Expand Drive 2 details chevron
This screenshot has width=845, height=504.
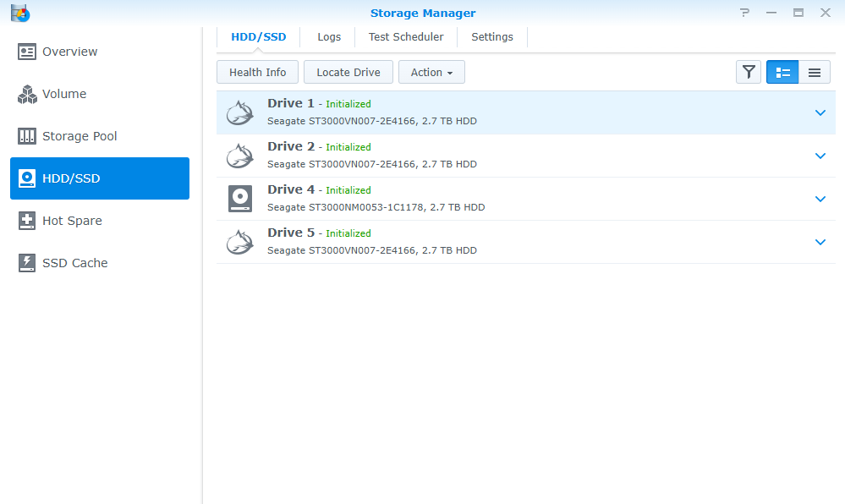coord(820,156)
